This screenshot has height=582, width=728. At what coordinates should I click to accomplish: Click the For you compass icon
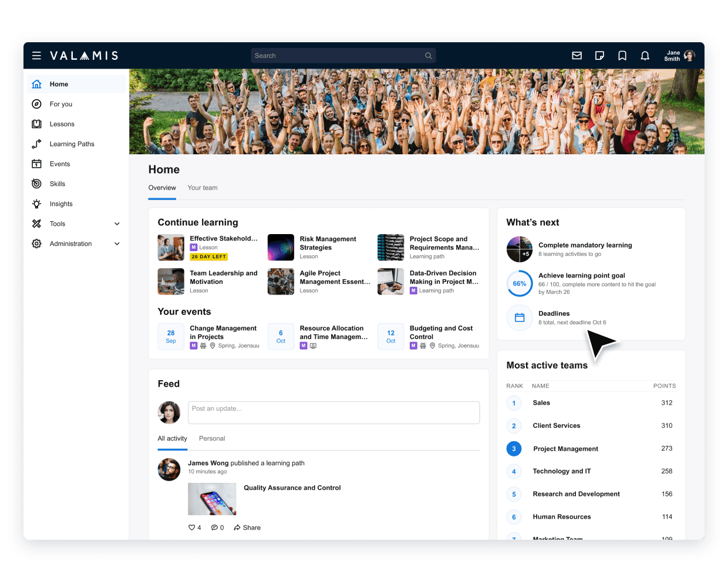pos(36,104)
